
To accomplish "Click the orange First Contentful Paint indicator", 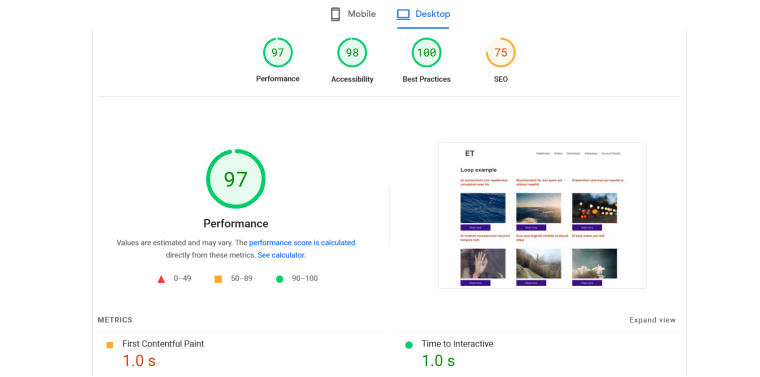I will 110,345.
